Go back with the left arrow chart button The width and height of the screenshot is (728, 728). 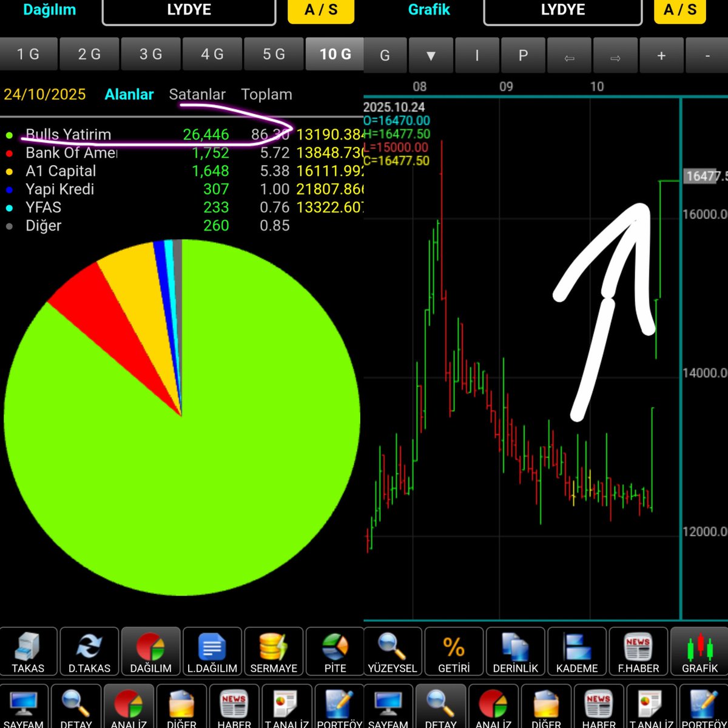[x=569, y=55]
